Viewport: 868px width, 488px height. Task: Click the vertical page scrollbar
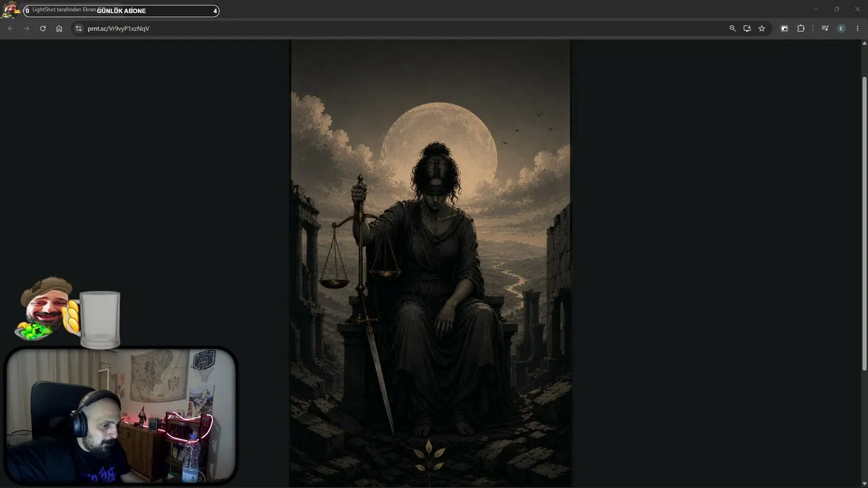[x=864, y=224]
